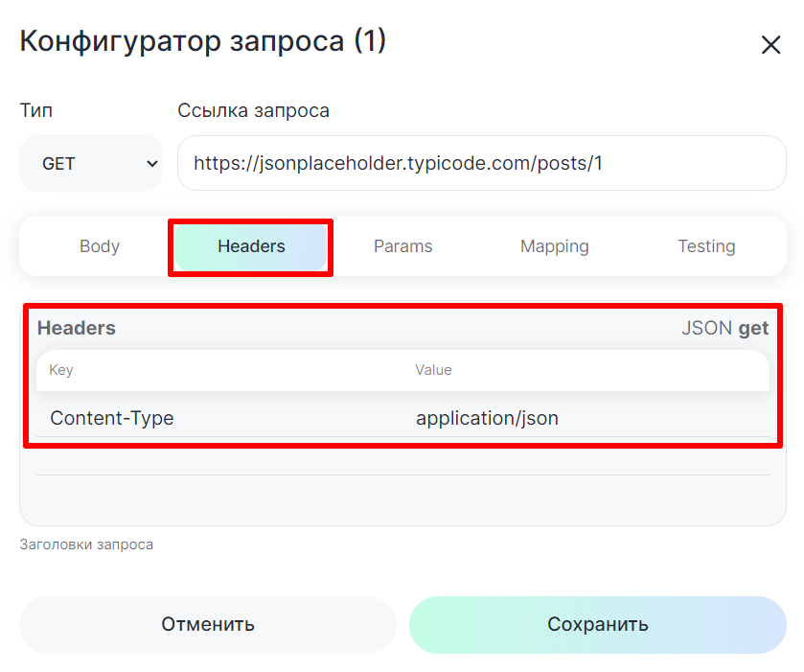Go to the Mapping tab
This screenshot has height=672, width=804.
coord(554,246)
